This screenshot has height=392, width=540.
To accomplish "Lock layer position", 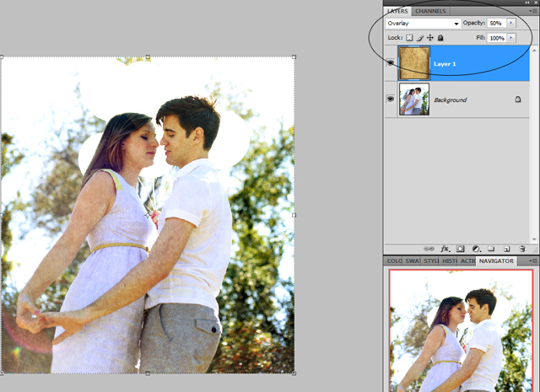I will 430,38.
